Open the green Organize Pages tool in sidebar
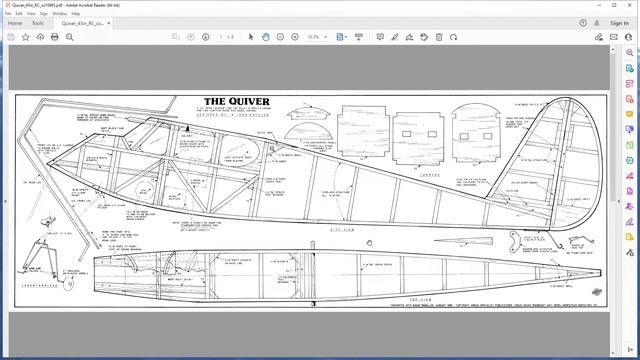The height and width of the screenshot is (360, 640). coord(630,145)
